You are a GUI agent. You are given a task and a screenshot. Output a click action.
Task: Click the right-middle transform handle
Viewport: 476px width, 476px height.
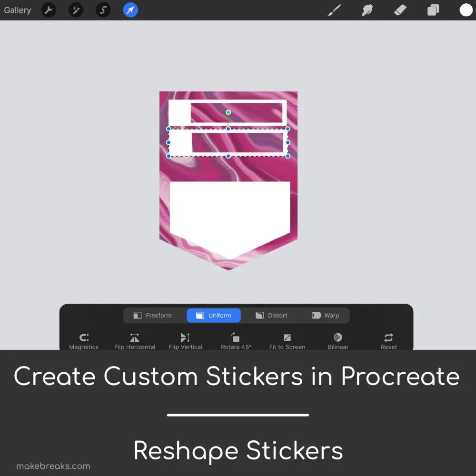(x=288, y=142)
